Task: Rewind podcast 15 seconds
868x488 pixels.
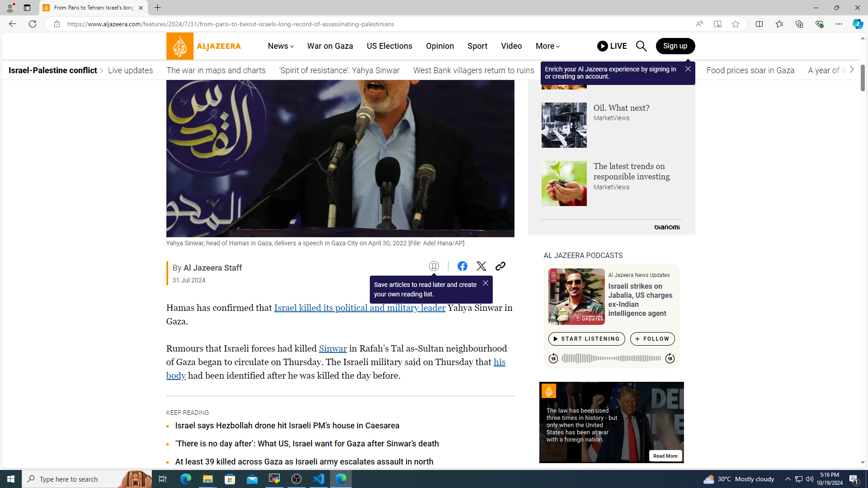Action: coord(553,358)
